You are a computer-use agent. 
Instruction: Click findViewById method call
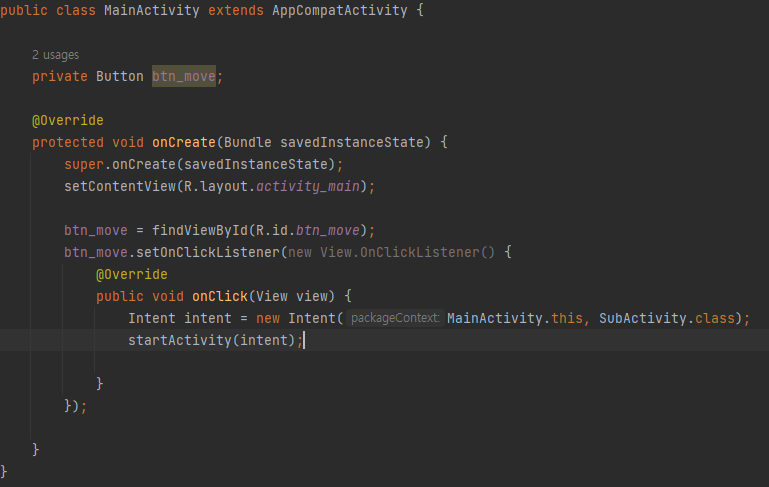pyautogui.click(x=200, y=231)
